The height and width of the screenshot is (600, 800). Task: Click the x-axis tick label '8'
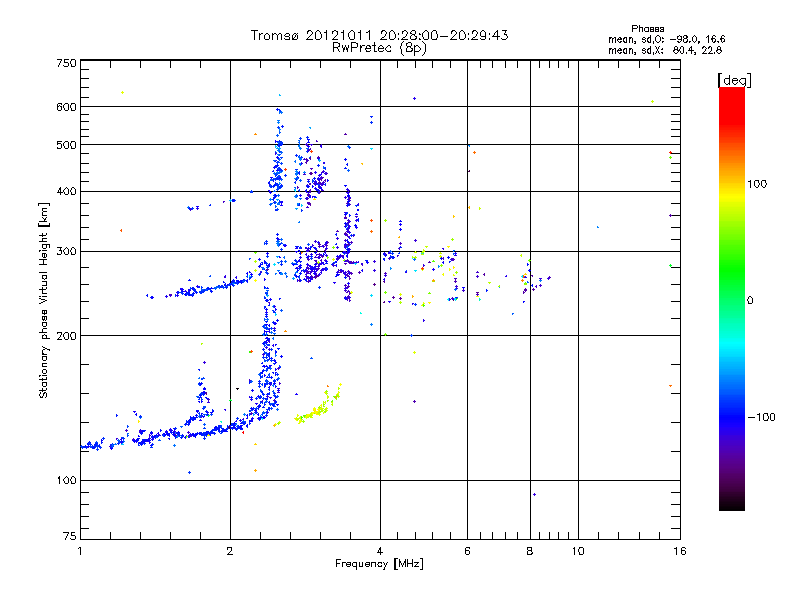(530, 551)
